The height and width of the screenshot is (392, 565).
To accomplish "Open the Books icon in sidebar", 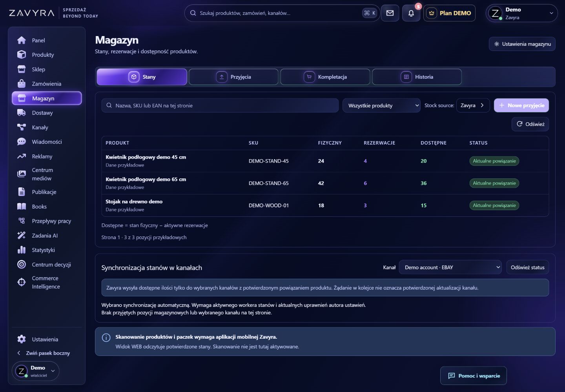I will point(22,207).
